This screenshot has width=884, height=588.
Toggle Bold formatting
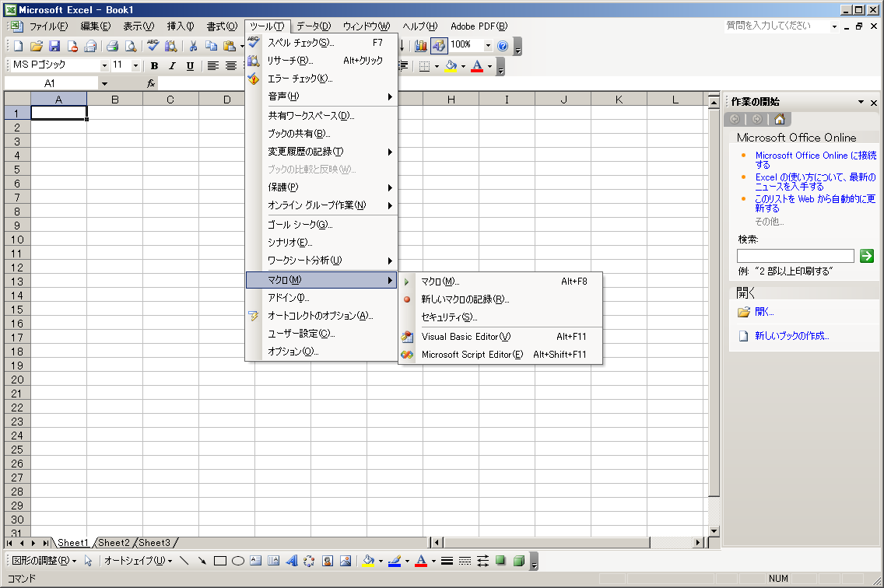pos(154,66)
